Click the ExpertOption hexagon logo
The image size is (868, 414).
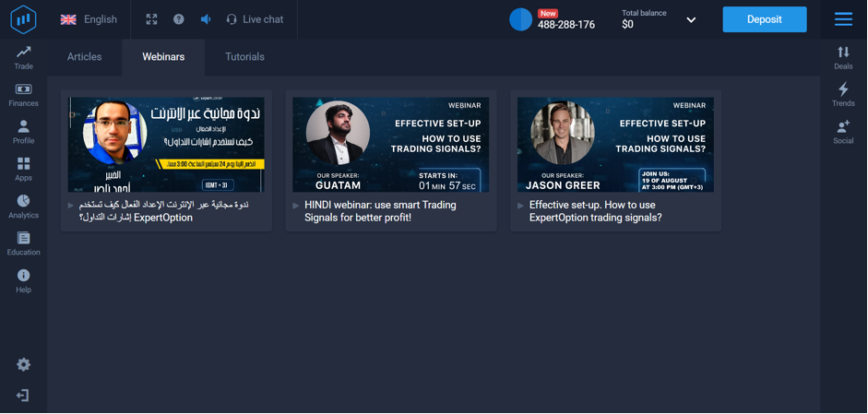[x=23, y=19]
